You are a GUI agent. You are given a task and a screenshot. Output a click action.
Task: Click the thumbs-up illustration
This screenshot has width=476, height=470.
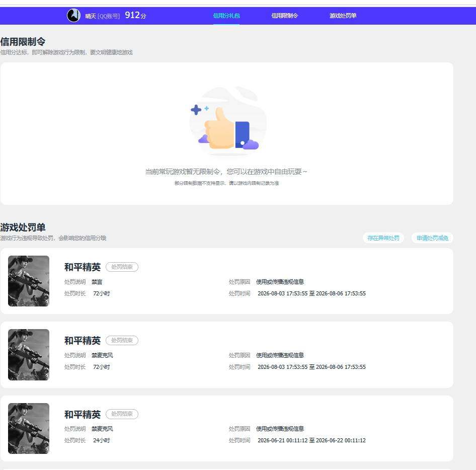pyautogui.click(x=227, y=121)
